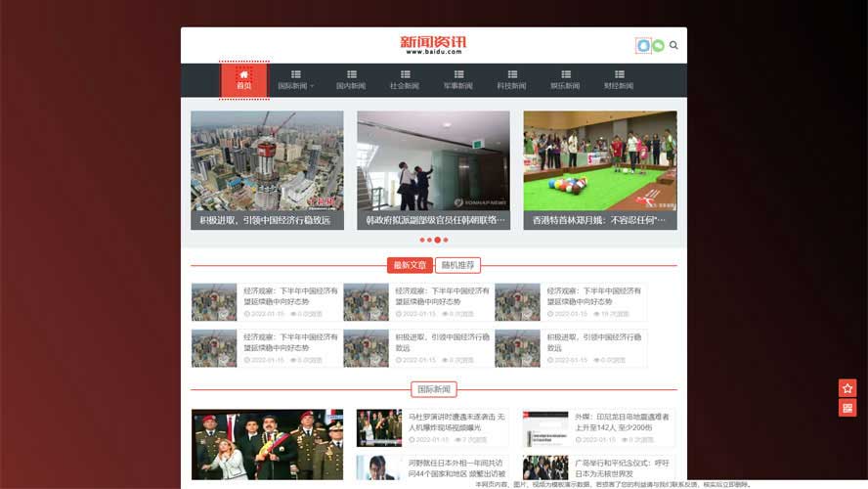This screenshot has width=868, height=489.
Task: Open 科技新闻 in the navigation bar
Action: [x=511, y=86]
